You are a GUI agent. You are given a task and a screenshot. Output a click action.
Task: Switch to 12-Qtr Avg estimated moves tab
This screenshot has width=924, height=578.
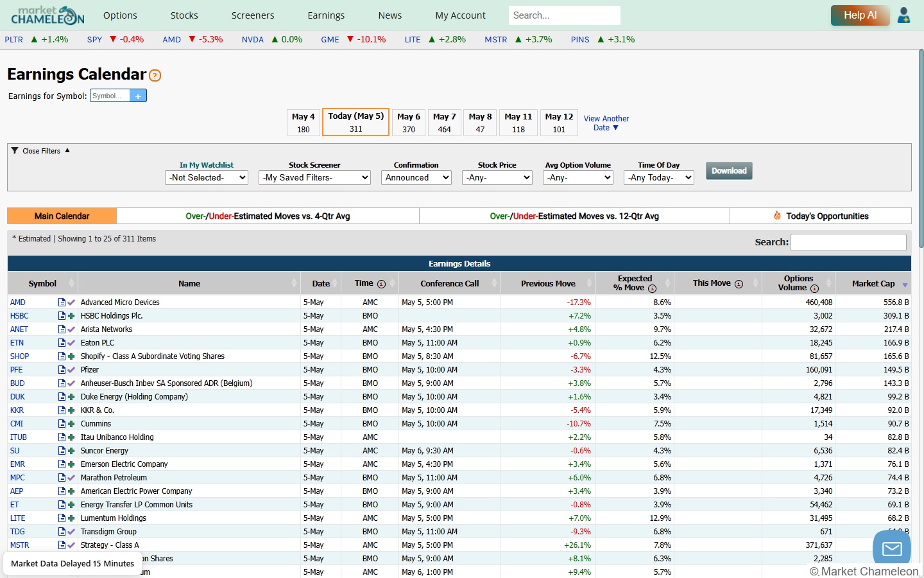[x=574, y=216]
